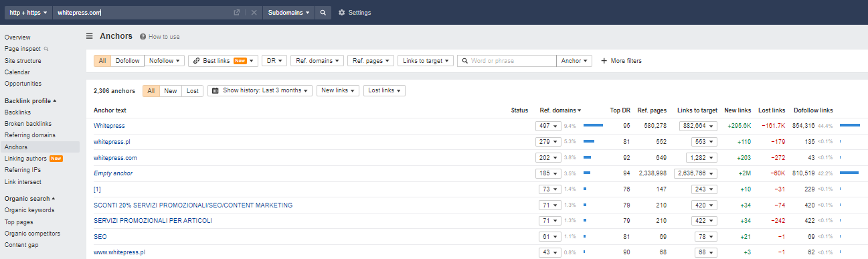This screenshot has height=259, width=868.
Task: Open the SEO anchor link
Action: point(100,237)
